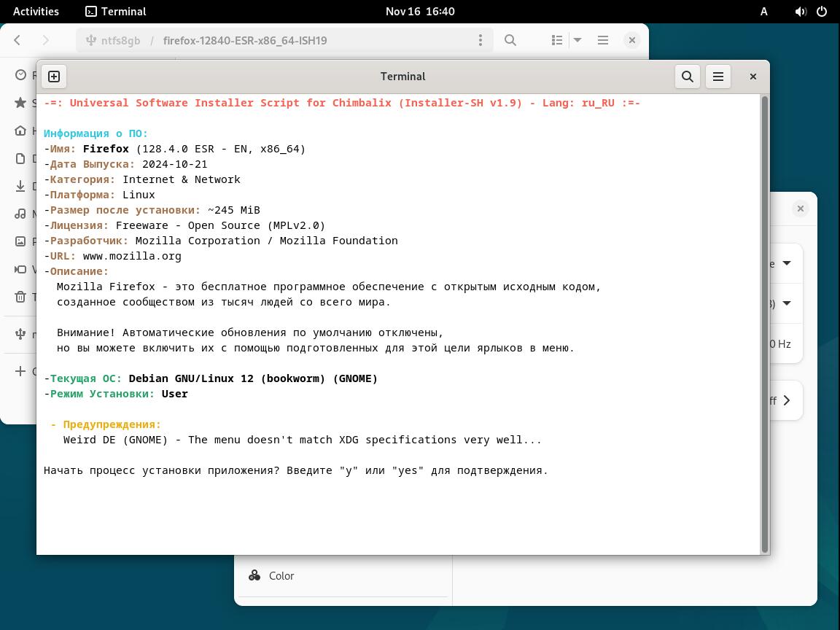Click the Terminal search magnifier icon
Image resolution: width=840 pixels, height=630 pixels.
click(687, 77)
